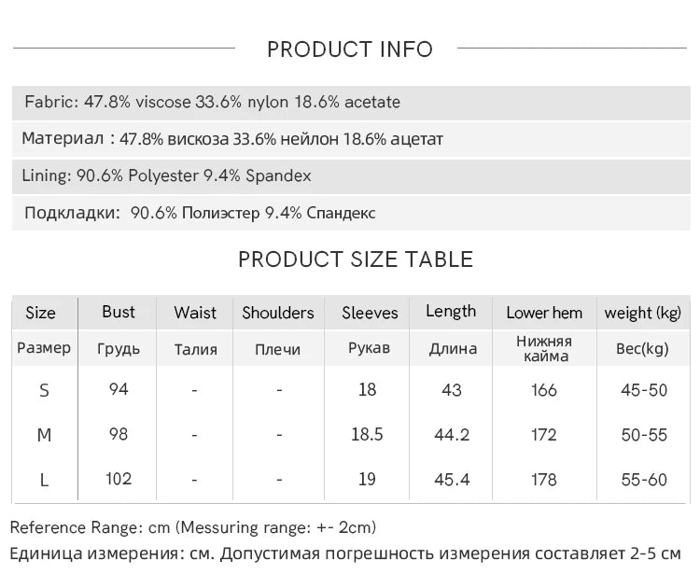Select the Bust column header

pyautogui.click(x=119, y=312)
